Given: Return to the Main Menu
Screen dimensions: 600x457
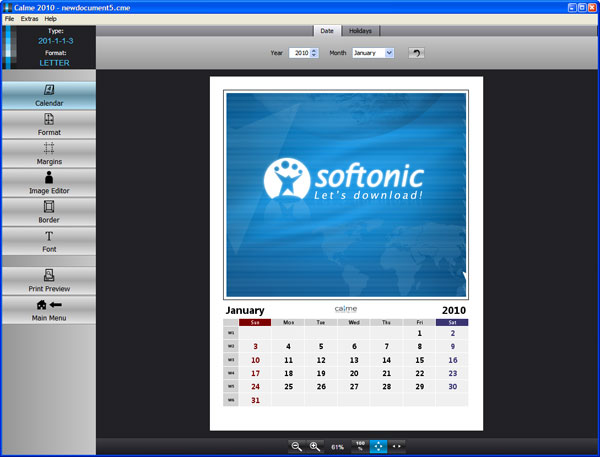Looking at the screenshot, I should (x=48, y=310).
